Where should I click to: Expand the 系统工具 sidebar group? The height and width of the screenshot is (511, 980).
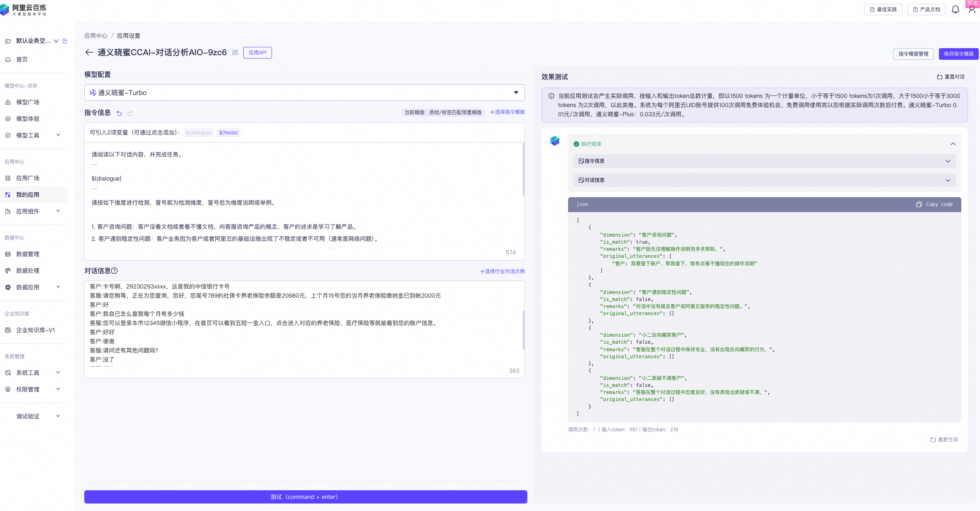(58, 372)
